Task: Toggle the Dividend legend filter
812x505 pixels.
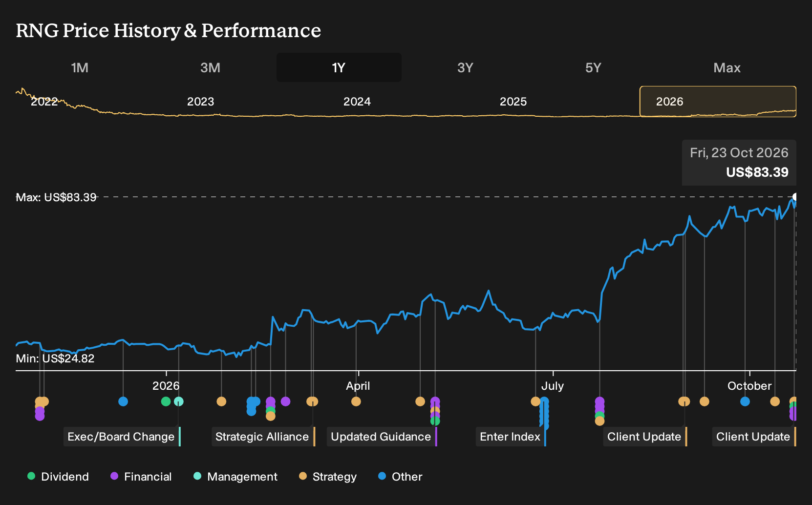Action: 58,477
